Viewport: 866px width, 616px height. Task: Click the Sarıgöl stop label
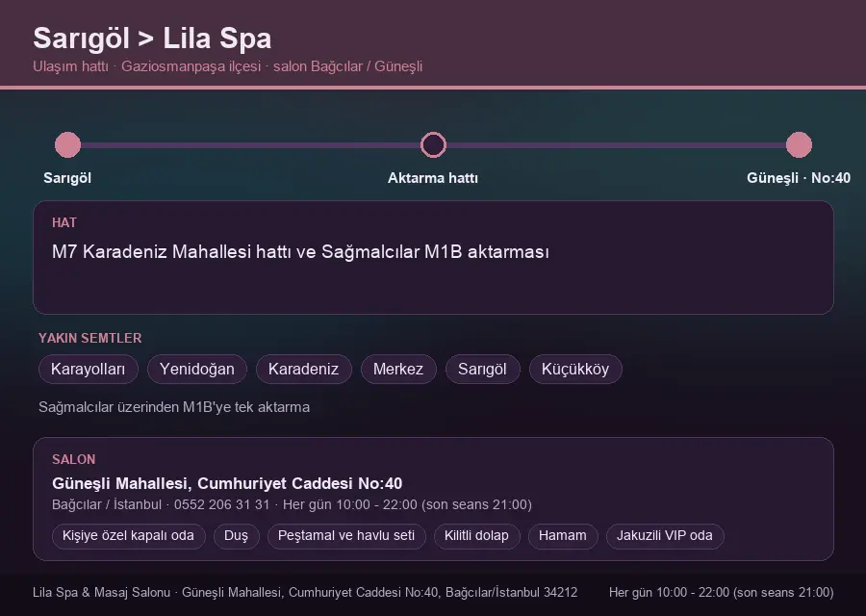click(67, 178)
